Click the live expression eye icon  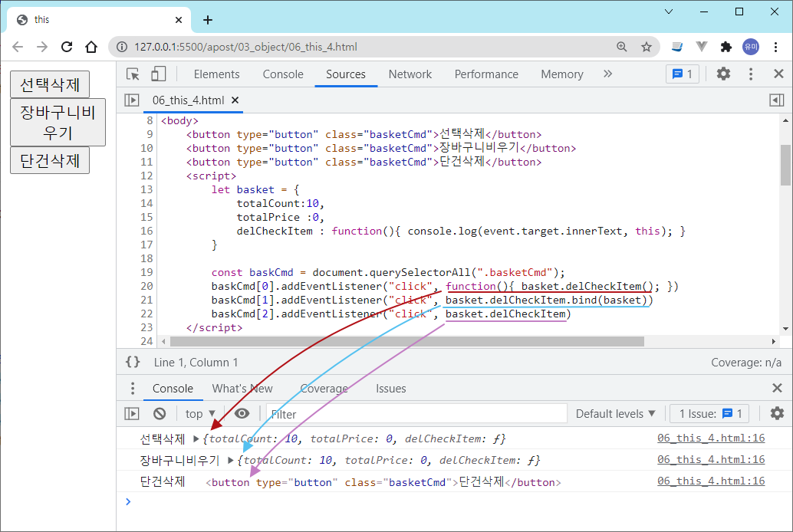(x=242, y=414)
